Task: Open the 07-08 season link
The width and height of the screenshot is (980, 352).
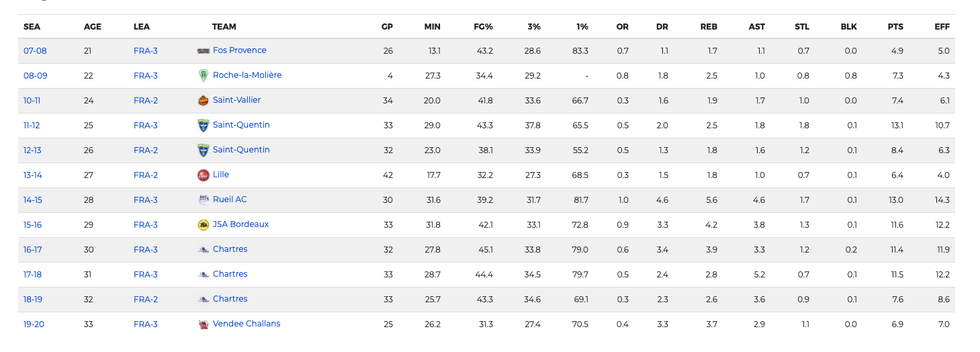Action: click(x=35, y=51)
